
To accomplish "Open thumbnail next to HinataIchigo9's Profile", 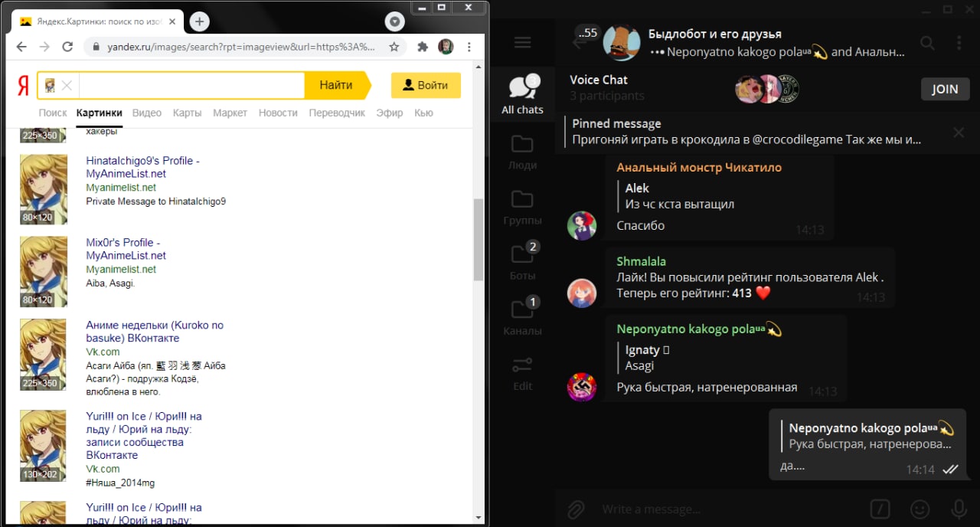I will (x=44, y=189).
